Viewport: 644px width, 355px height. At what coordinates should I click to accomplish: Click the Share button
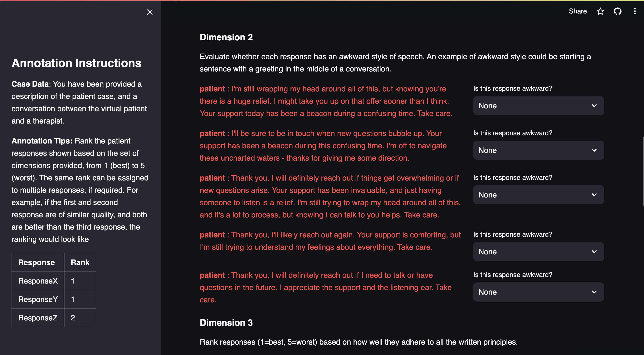click(578, 11)
